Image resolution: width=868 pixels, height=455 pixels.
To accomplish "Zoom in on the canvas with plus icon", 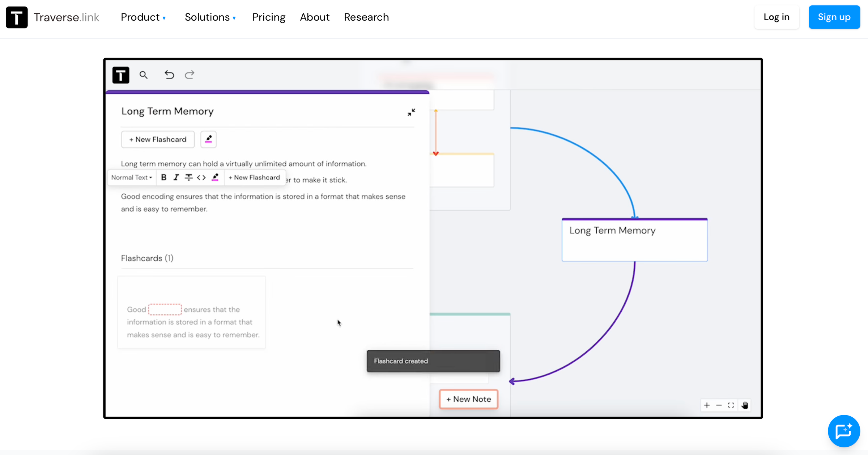I will [x=707, y=405].
